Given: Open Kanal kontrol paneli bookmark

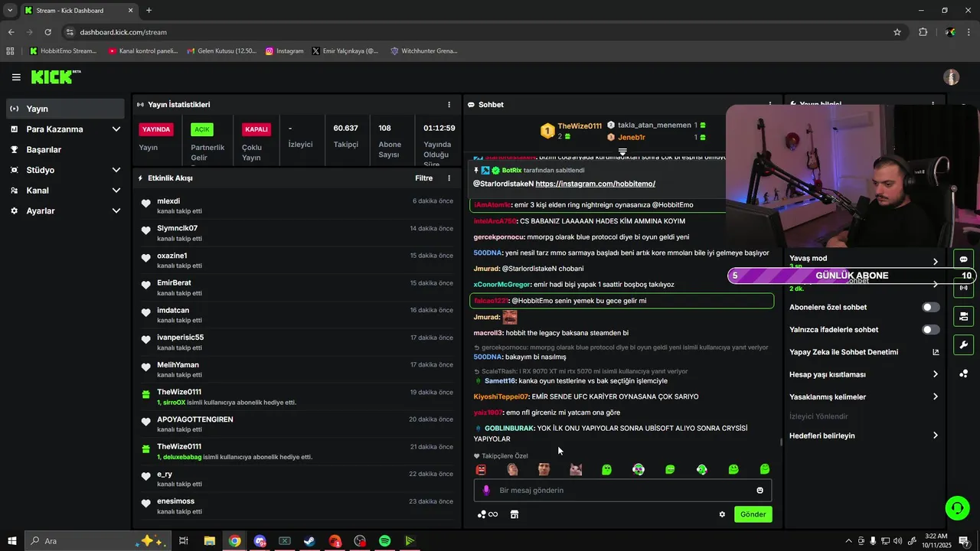Looking at the screenshot, I should [143, 51].
